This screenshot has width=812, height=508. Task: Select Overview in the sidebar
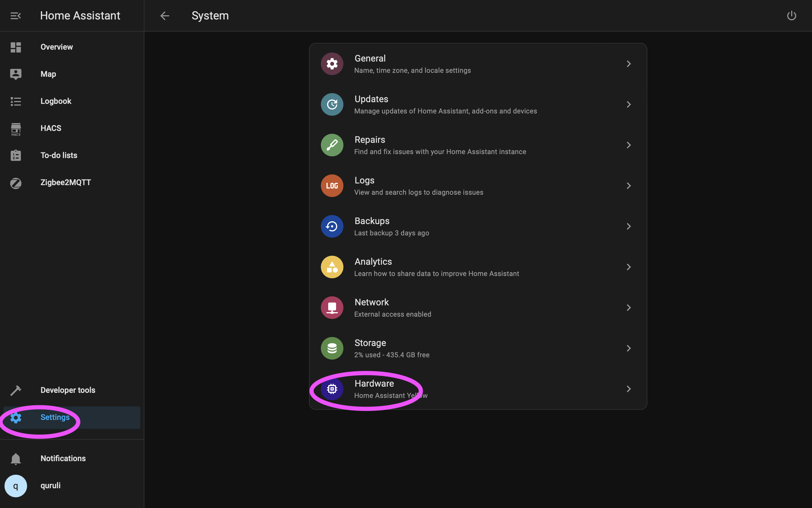(x=57, y=47)
